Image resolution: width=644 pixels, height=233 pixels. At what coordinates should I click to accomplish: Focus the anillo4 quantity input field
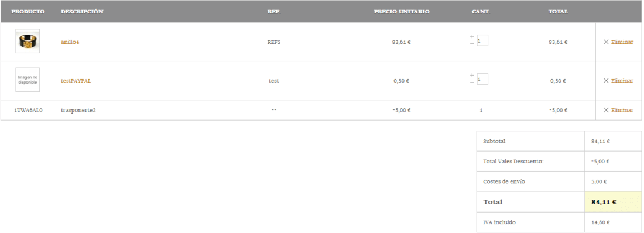482,40
